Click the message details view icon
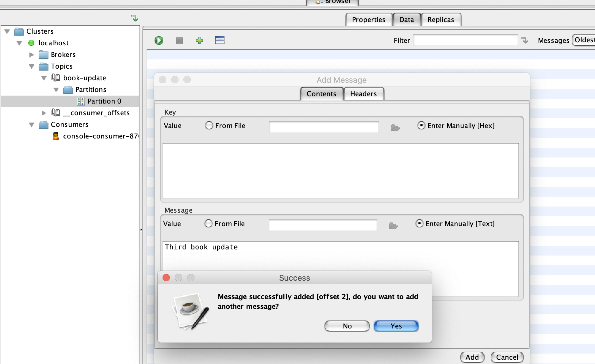This screenshot has width=595, height=364. (x=220, y=40)
